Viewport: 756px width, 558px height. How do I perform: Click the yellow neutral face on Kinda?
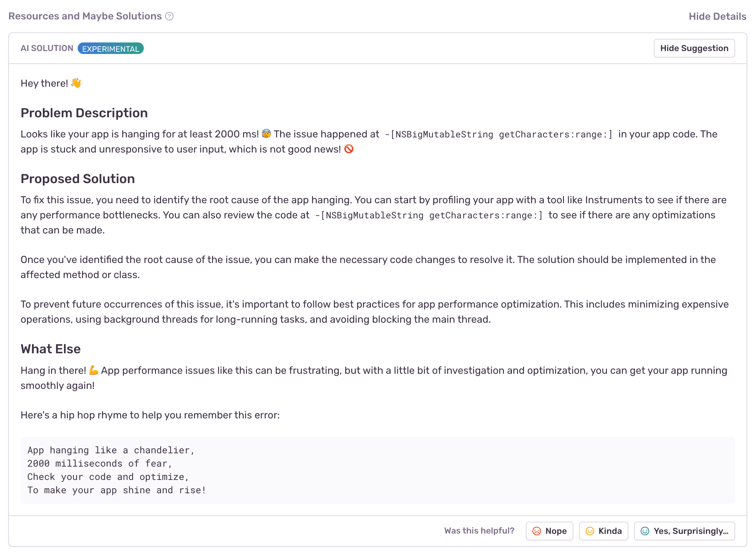click(x=590, y=531)
